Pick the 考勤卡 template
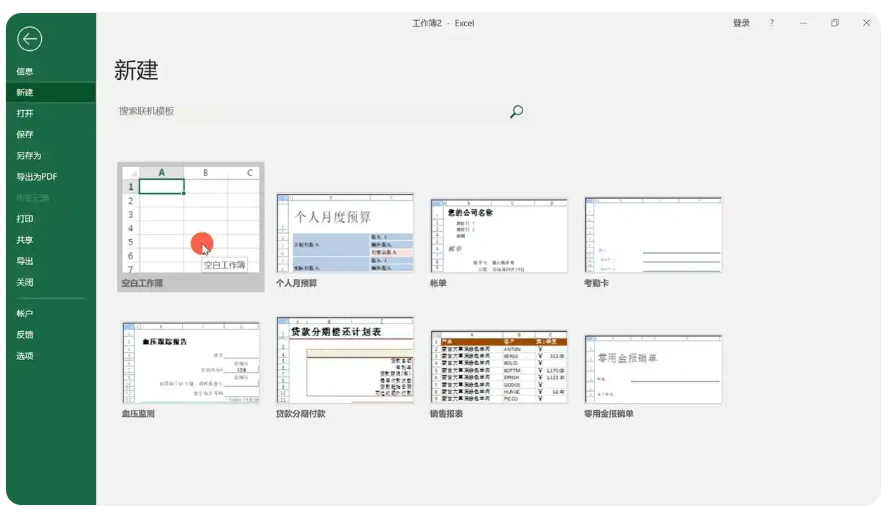 coord(653,234)
